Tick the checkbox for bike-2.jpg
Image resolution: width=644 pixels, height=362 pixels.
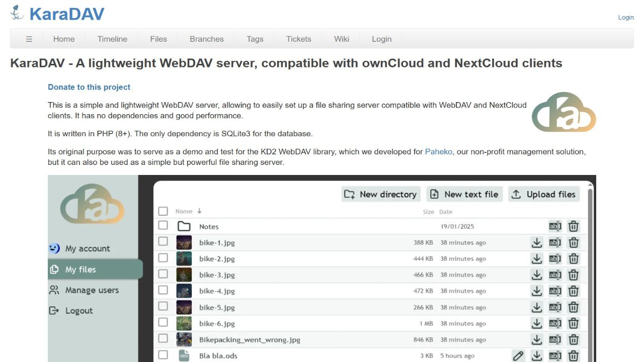pyautogui.click(x=163, y=257)
